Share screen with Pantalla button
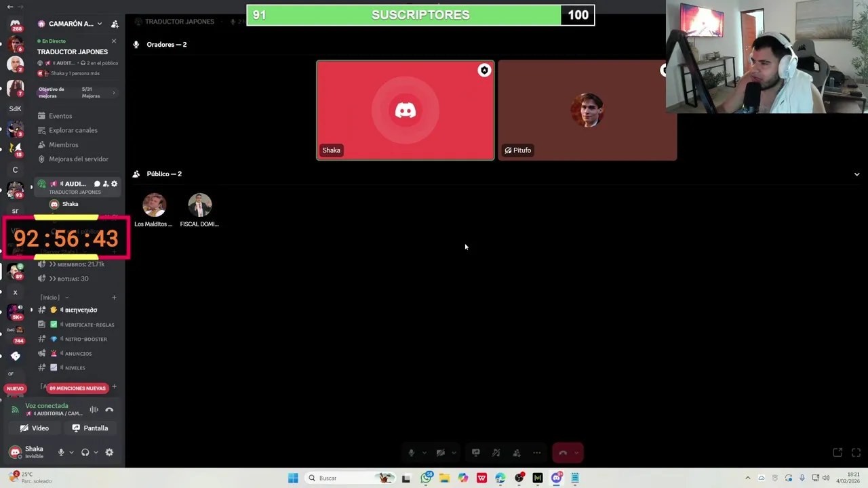The image size is (868, 488). (90, 428)
